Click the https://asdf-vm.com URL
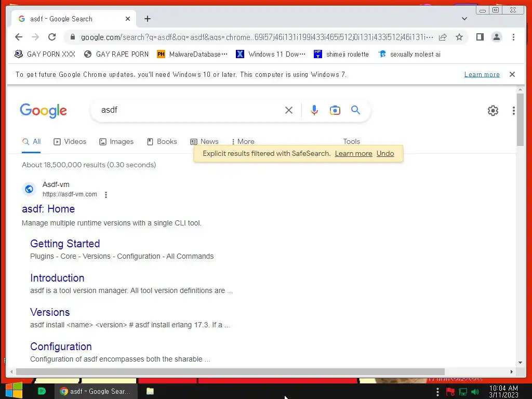The height and width of the screenshot is (399, 532). tap(70, 194)
